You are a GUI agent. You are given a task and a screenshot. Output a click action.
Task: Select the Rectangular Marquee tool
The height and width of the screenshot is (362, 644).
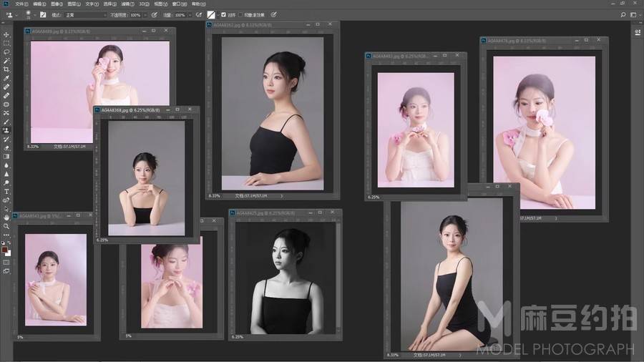6,43
